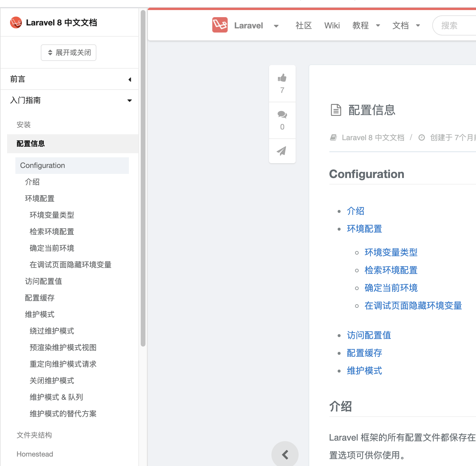Screen dimensions: 476x466
Task: Click the Laravel 8 中文文档 sidebar title
Action: coord(61,22)
